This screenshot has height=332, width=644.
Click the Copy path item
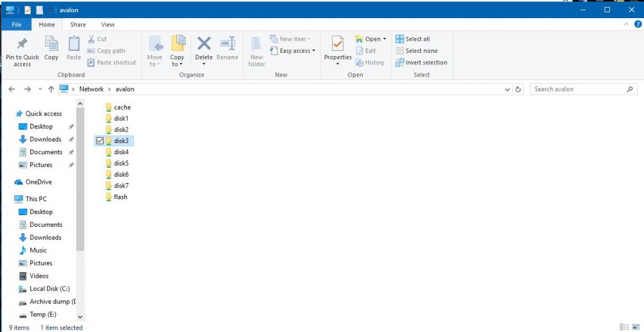[106, 51]
